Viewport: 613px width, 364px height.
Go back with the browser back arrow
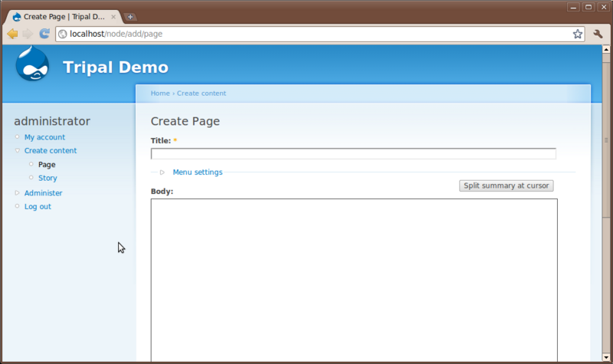click(12, 34)
